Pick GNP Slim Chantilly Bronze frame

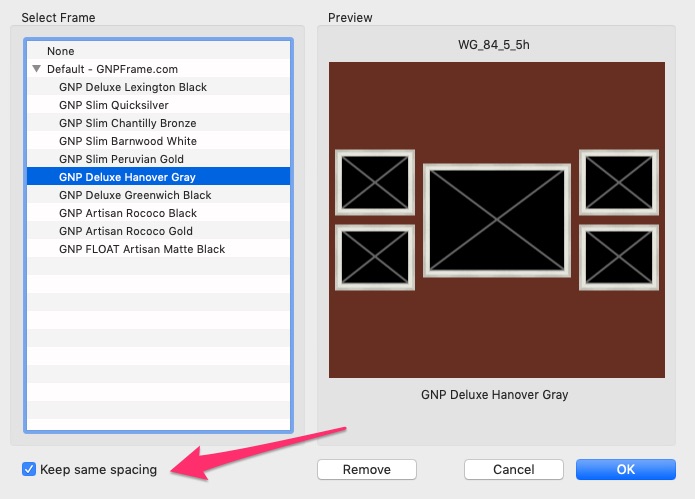coord(128,123)
